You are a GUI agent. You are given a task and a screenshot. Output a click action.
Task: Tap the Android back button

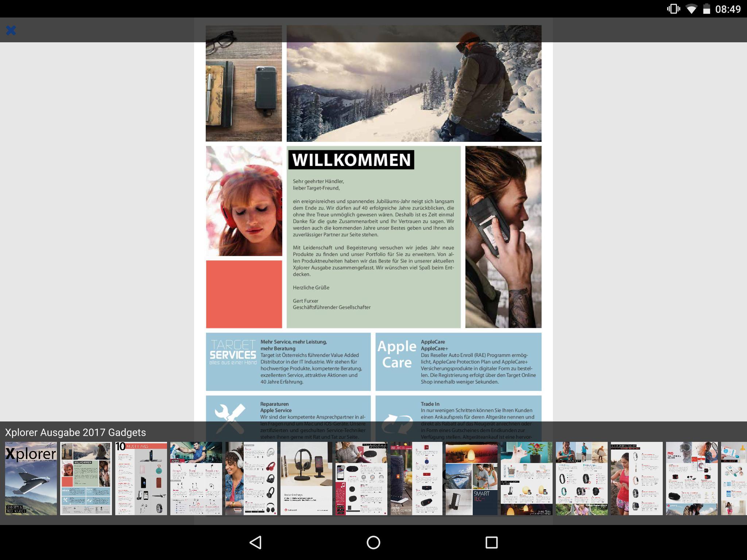tap(255, 542)
